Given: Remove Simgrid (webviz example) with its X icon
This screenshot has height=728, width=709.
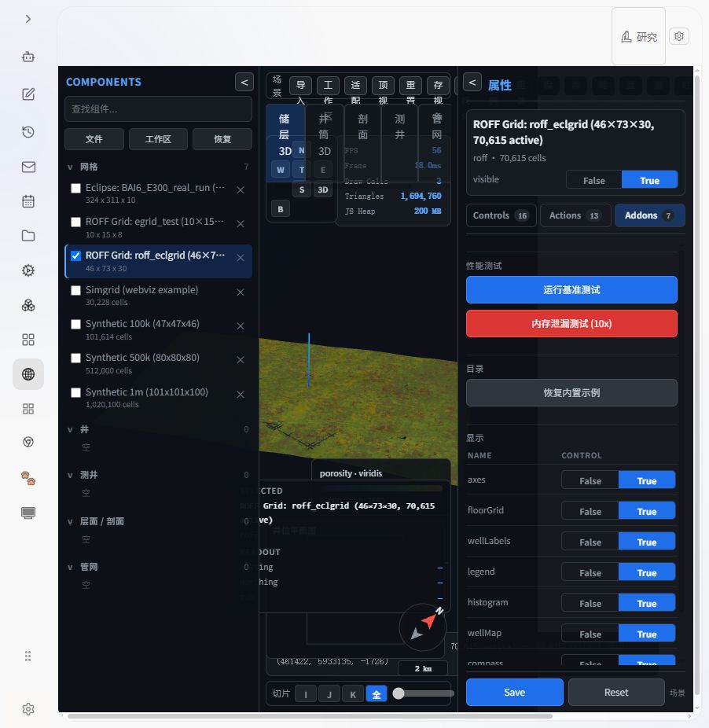Looking at the screenshot, I should (x=241, y=292).
